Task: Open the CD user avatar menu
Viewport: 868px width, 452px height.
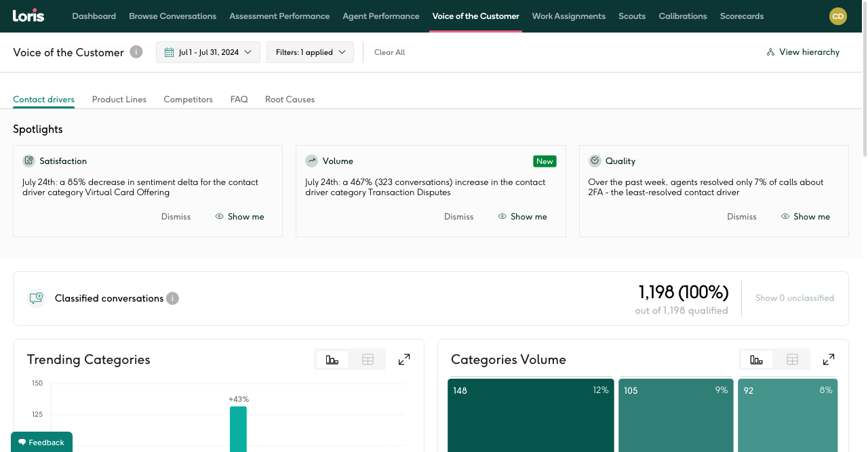Action: (x=838, y=16)
